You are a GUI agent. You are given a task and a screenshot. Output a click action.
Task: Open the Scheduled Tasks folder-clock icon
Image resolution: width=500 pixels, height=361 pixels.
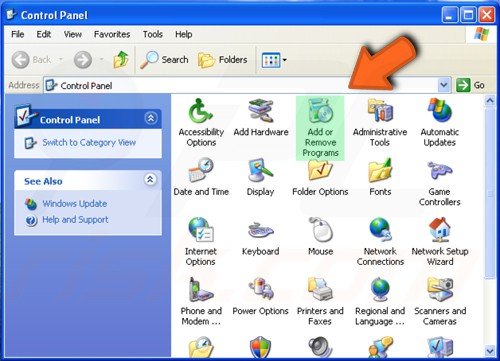201,347
